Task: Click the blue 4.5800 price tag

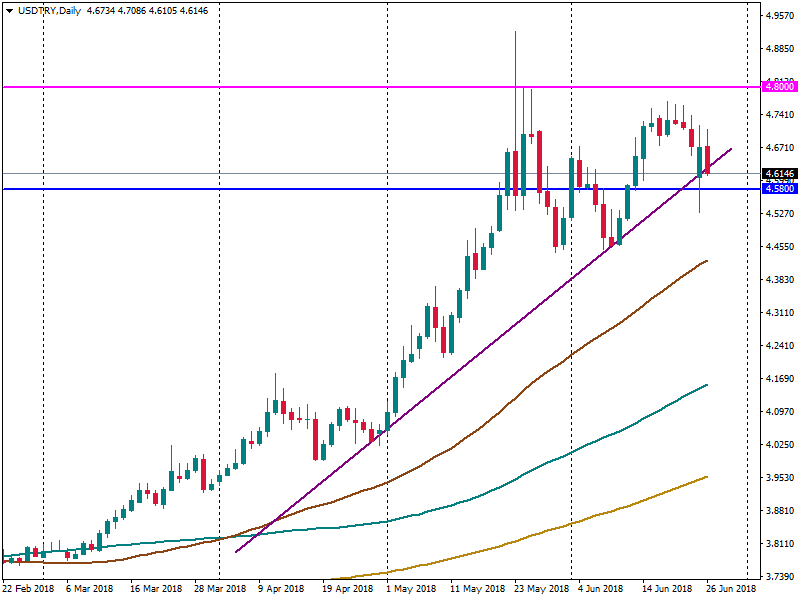Action: [x=779, y=189]
